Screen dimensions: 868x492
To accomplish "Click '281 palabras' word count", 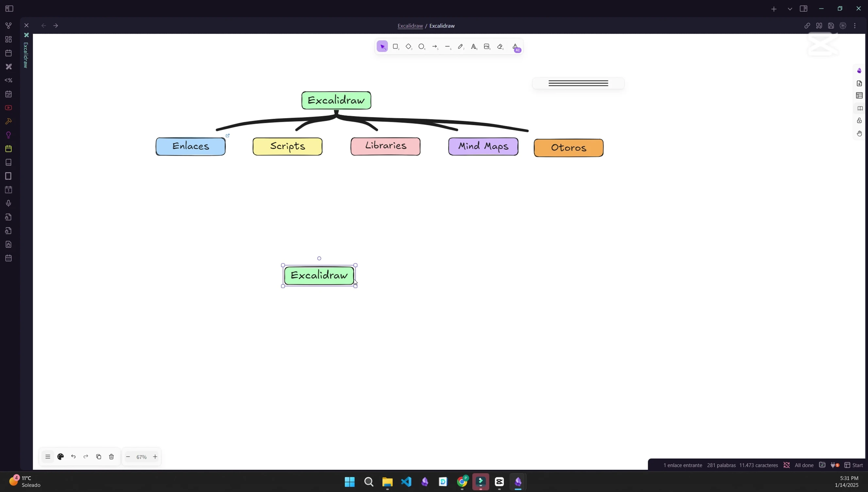I will (721, 465).
